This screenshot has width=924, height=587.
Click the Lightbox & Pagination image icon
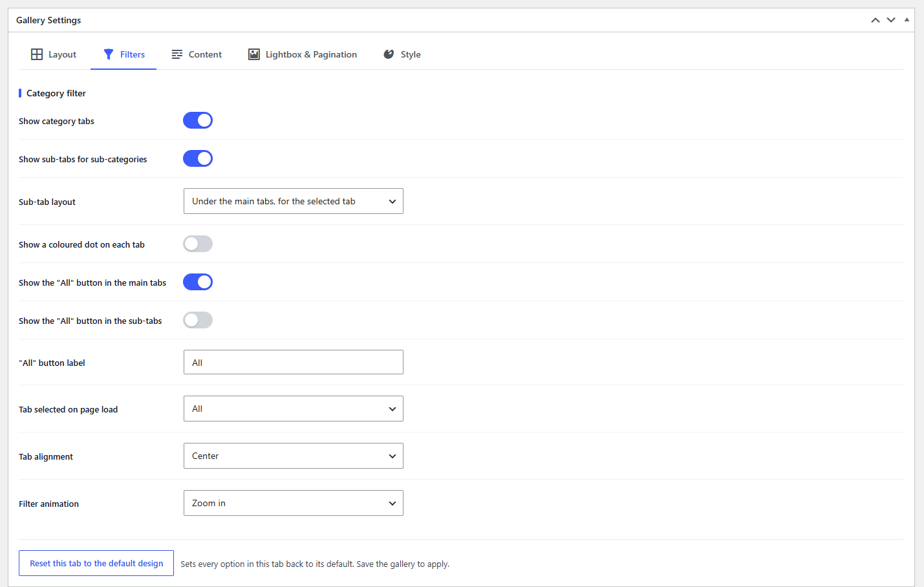[x=254, y=54]
